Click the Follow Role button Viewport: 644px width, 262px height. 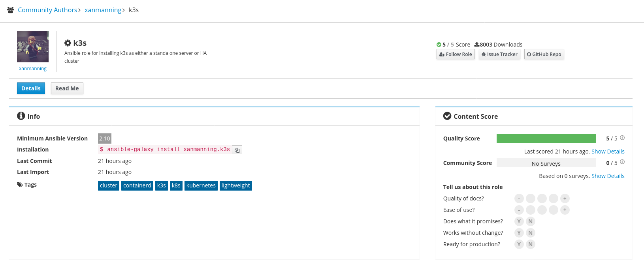(456, 54)
